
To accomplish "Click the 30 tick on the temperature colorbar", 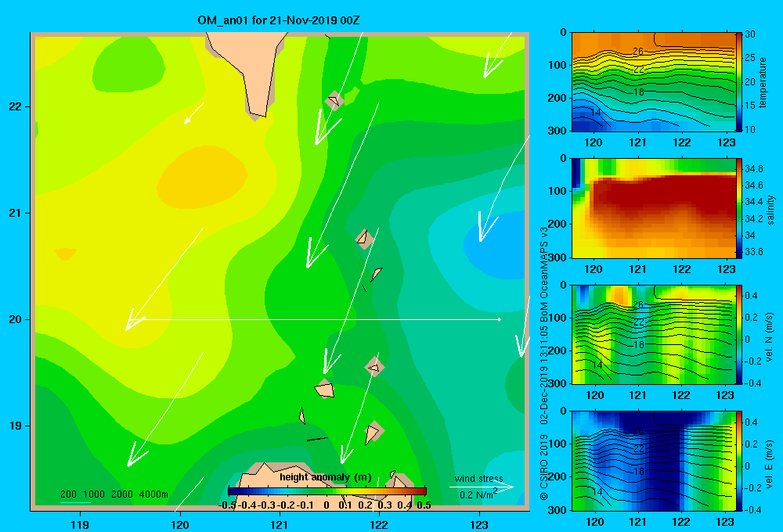I will tap(750, 34).
